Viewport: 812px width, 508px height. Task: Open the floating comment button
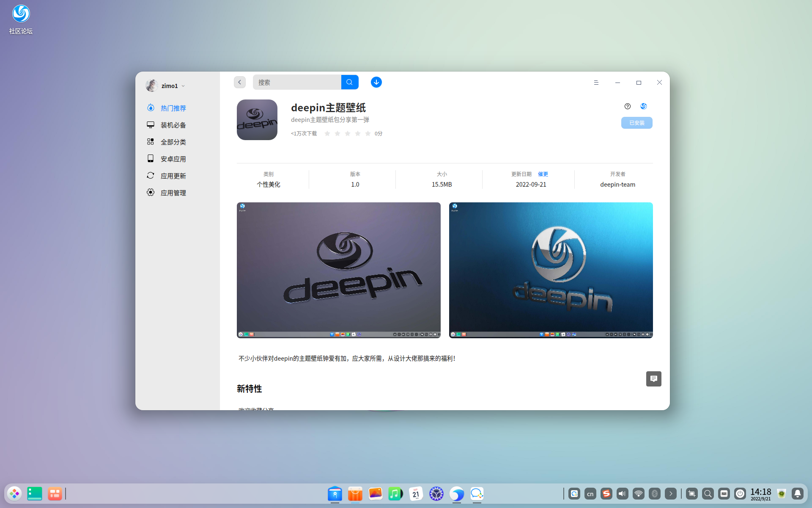(x=654, y=379)
